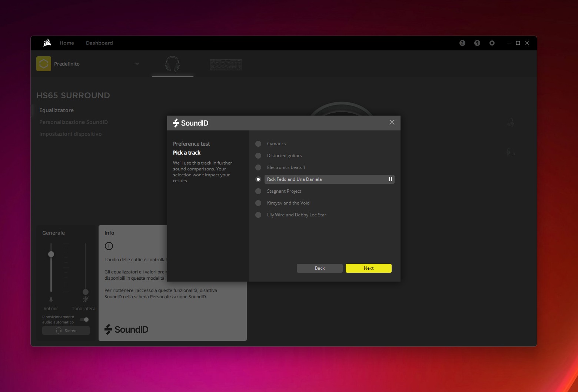Open the Dashboard menu

(x=99, y=43)
